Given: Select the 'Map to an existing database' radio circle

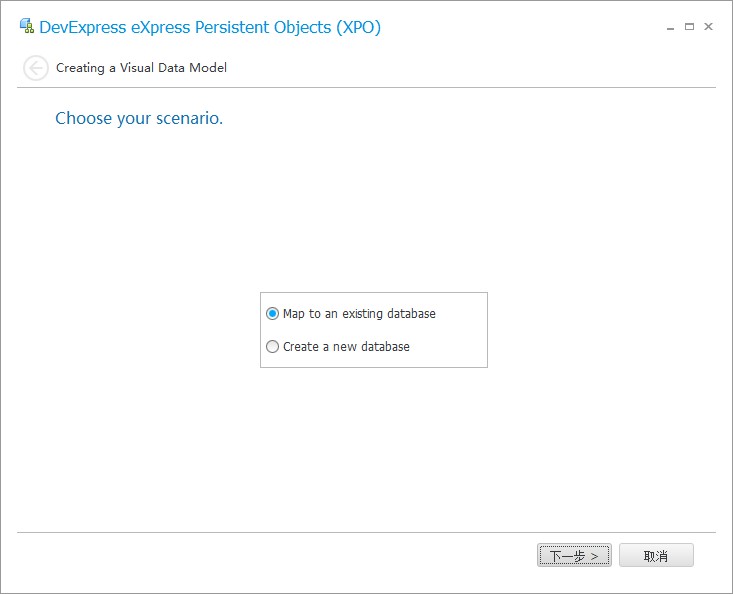Looking at the screenshot, I should [x=273, y=314].
